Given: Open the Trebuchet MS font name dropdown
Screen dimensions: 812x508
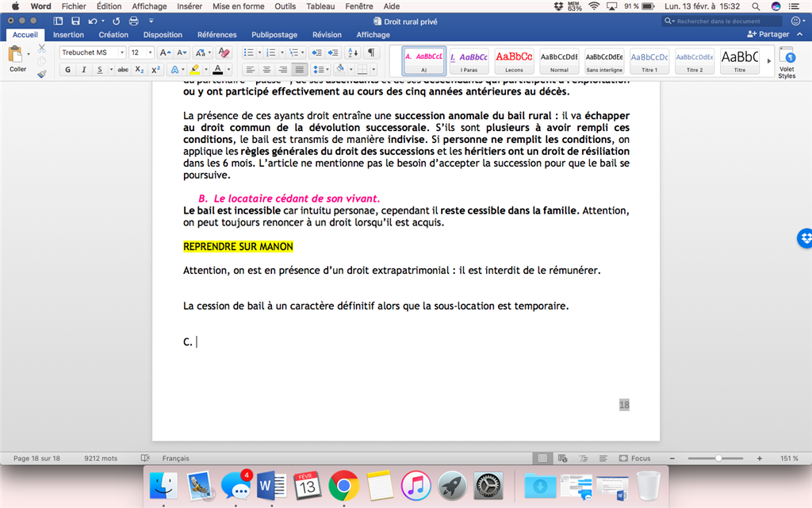Looking at the screenshot, I should [121, 52].
